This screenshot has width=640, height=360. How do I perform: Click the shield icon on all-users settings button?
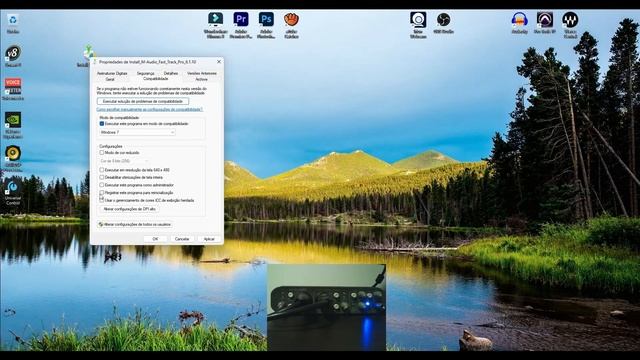(100, 224)
